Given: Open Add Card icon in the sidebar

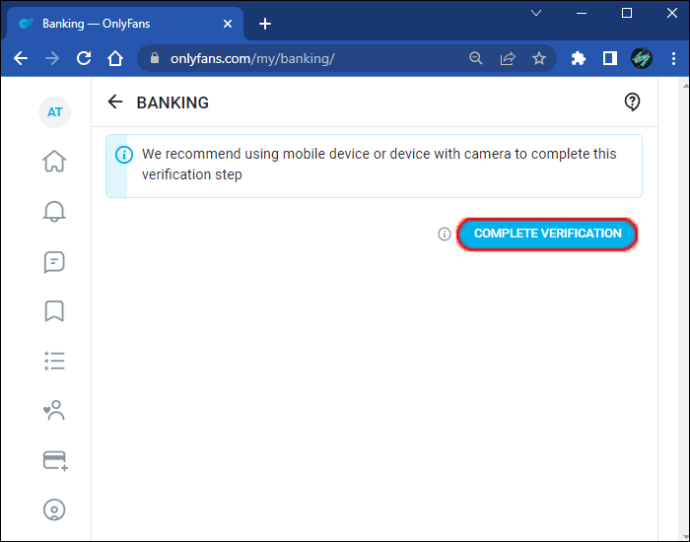Looking at the screenshot, I should (55, 461).
